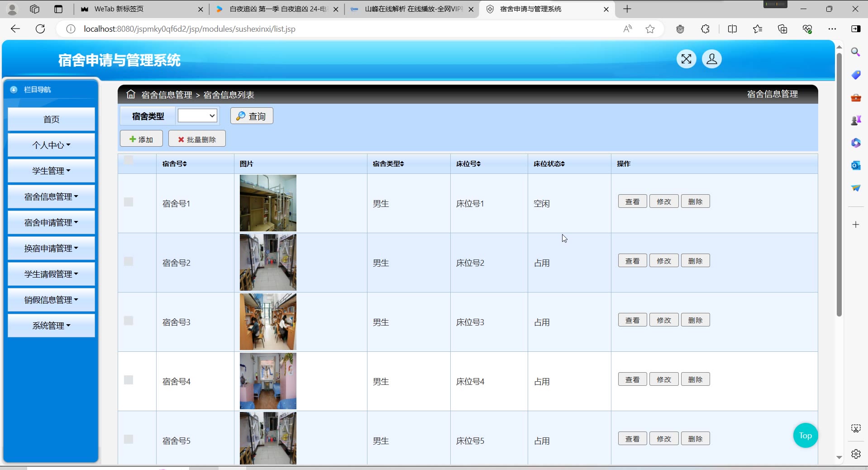The width and height of the screenshot is (868, 470).
Task: Check the checkbox for 宿舍号3 row
Action: pos(129,321)
